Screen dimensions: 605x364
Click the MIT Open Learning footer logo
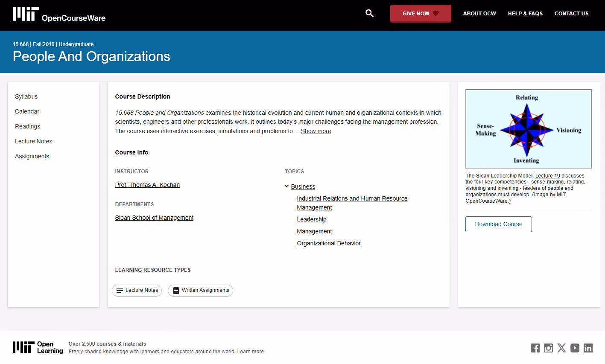tap(38, 347)
